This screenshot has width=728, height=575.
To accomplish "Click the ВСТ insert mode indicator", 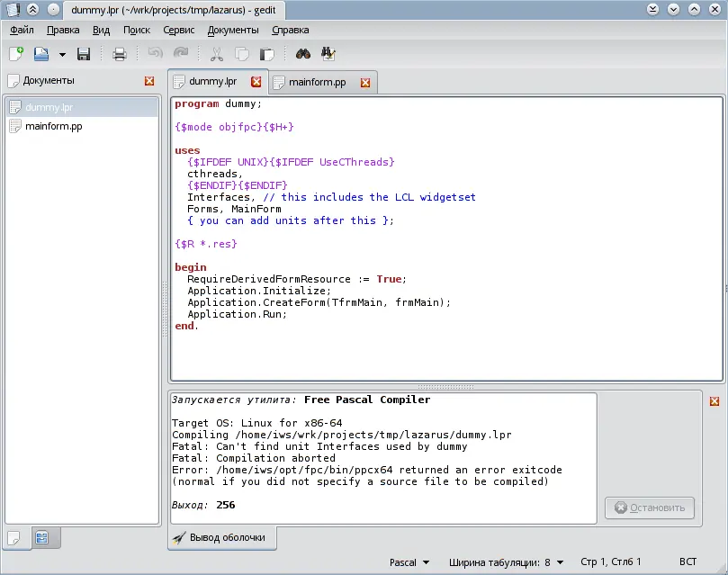I will click(x=688, y=562).
